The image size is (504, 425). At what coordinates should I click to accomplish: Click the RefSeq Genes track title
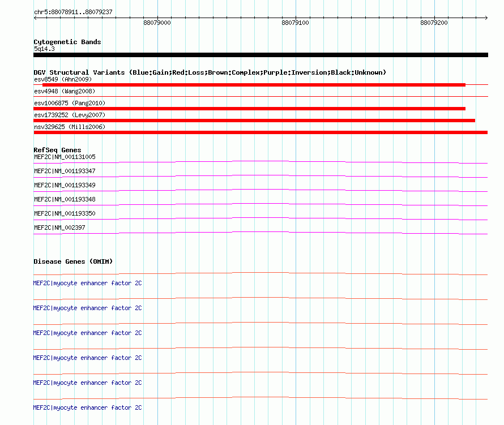[57, 150]
